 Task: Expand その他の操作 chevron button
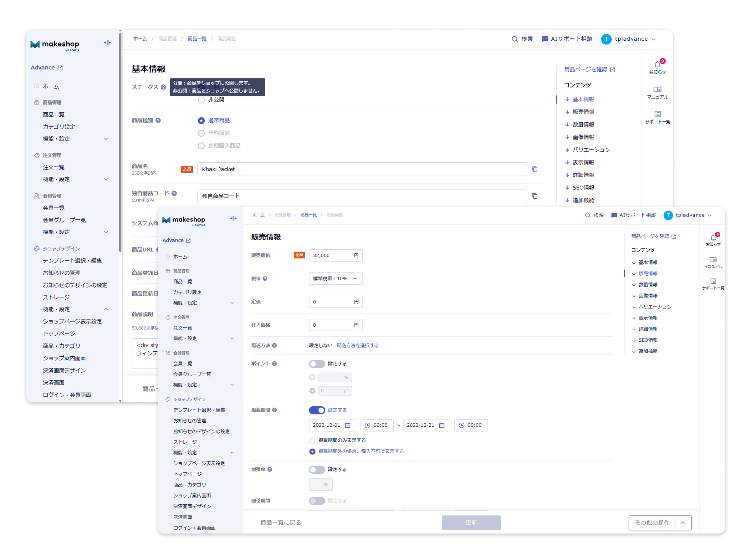click(682, 523)
